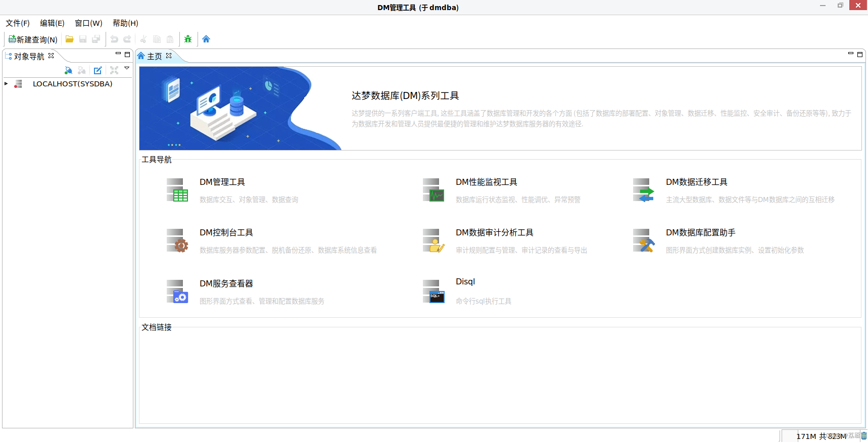Click the connect database plug icon
Viewport: 868px width, 443px height.
69,70
